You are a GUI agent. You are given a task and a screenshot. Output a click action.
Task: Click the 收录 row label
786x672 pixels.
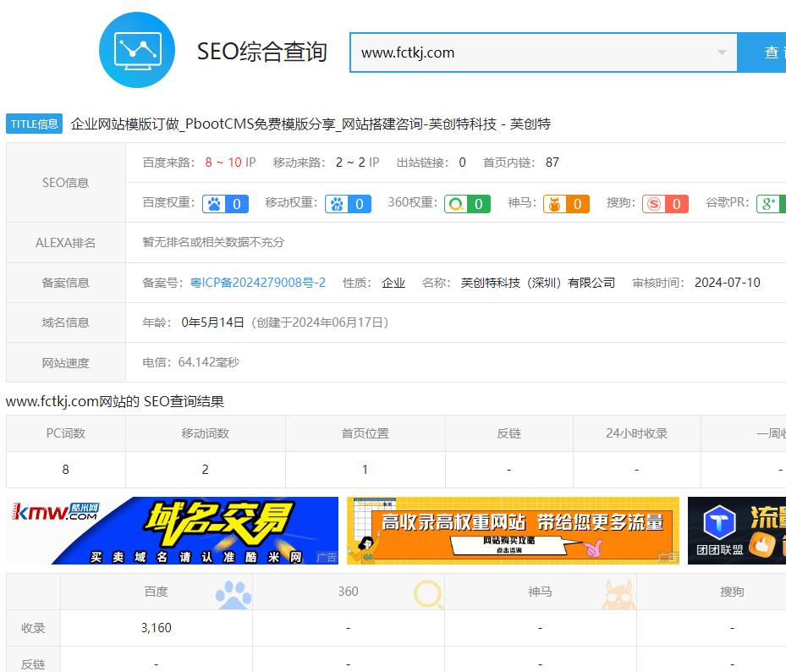coord(33,628)
